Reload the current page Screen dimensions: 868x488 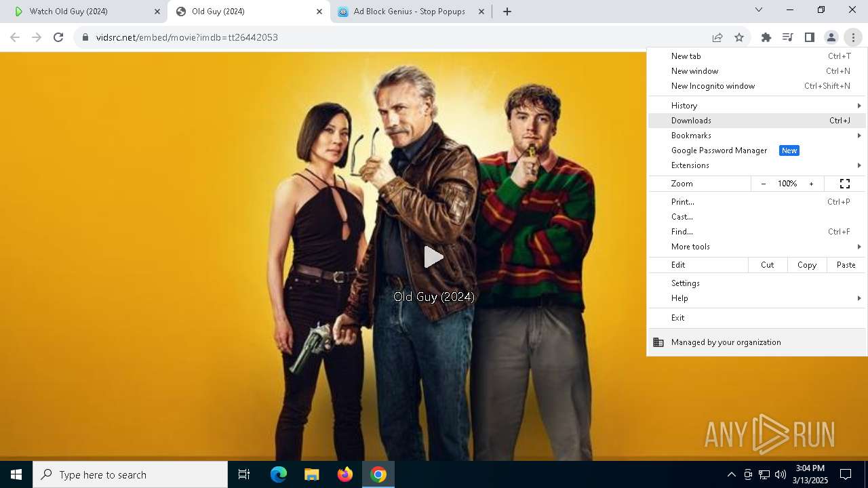(58, 37)
